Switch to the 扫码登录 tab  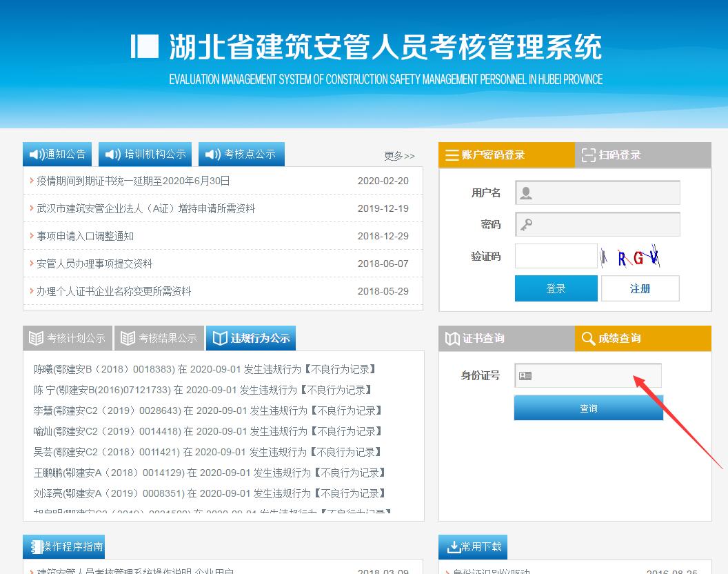[x=643, y=155]
